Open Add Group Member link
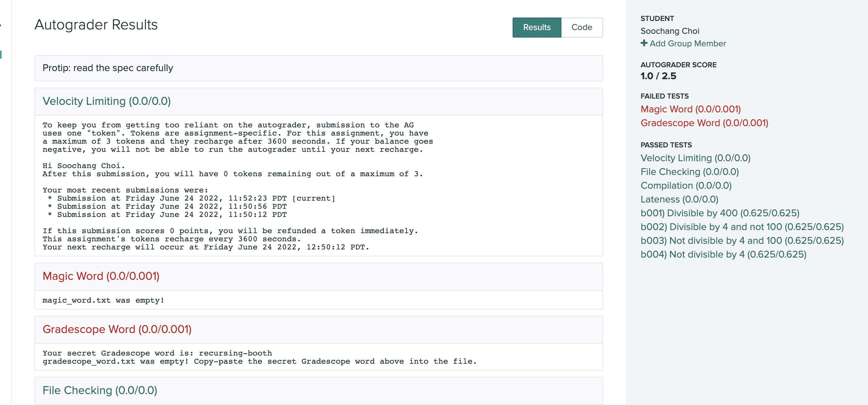868x405 pixels. point(687,44)
